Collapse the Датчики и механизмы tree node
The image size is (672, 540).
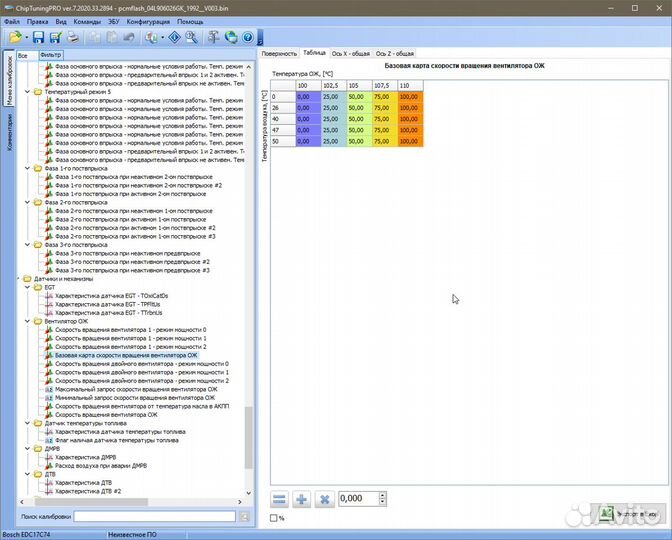(18, 279)
